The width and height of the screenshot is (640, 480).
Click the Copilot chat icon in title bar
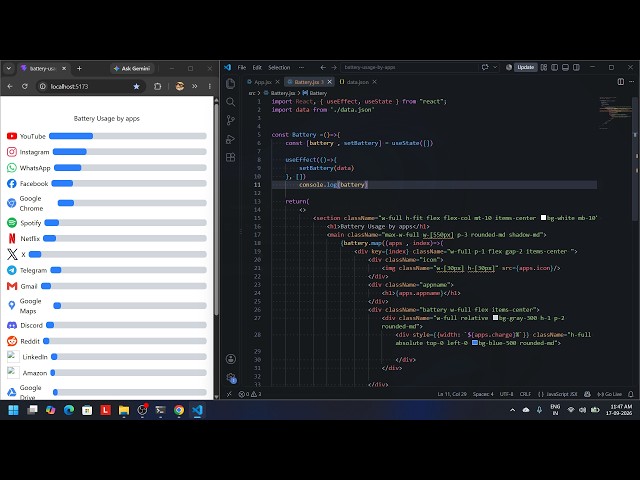point(485,67)
